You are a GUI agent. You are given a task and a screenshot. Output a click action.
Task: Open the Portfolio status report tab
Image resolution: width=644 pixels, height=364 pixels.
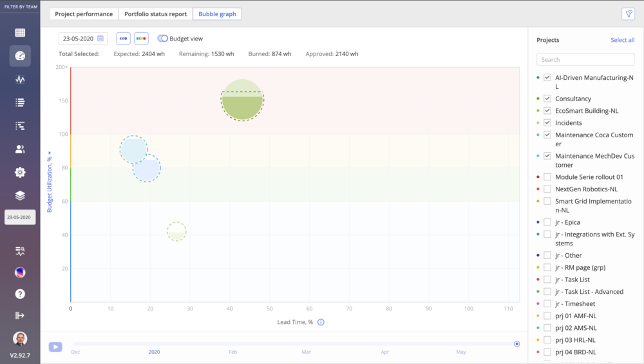[x=155, y=14]
